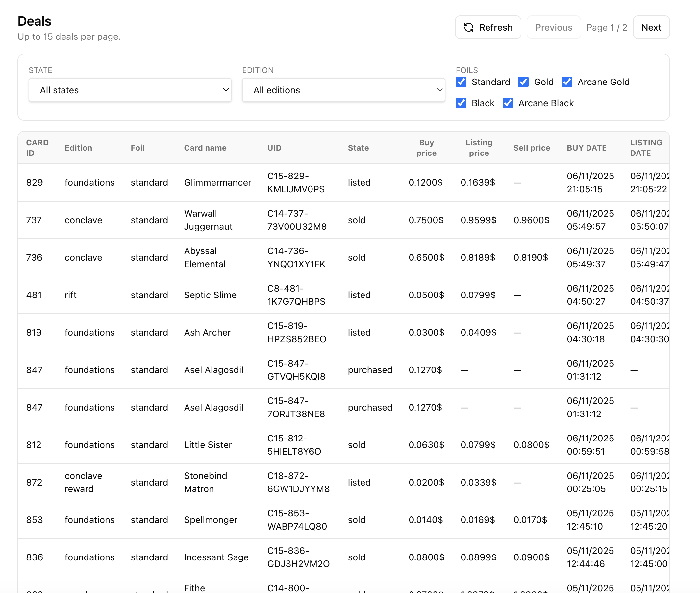Open the All states dropdown
This screenshot has width=700, height=593.
130,90
